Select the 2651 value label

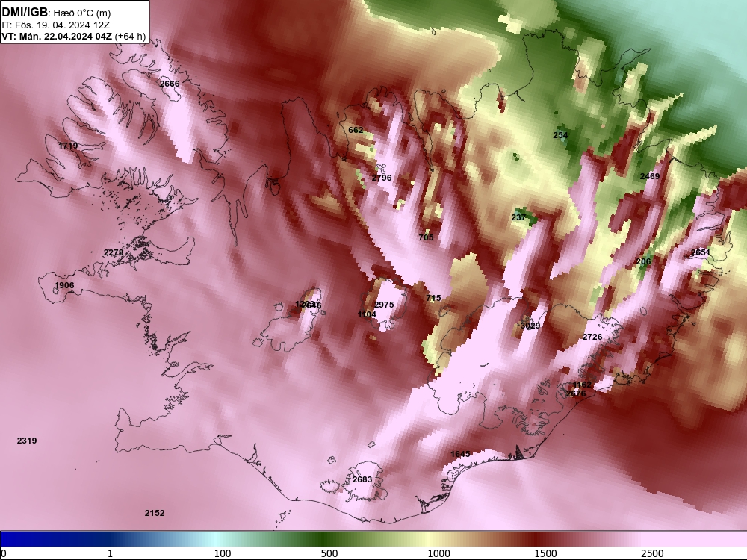tap(701, 252)
